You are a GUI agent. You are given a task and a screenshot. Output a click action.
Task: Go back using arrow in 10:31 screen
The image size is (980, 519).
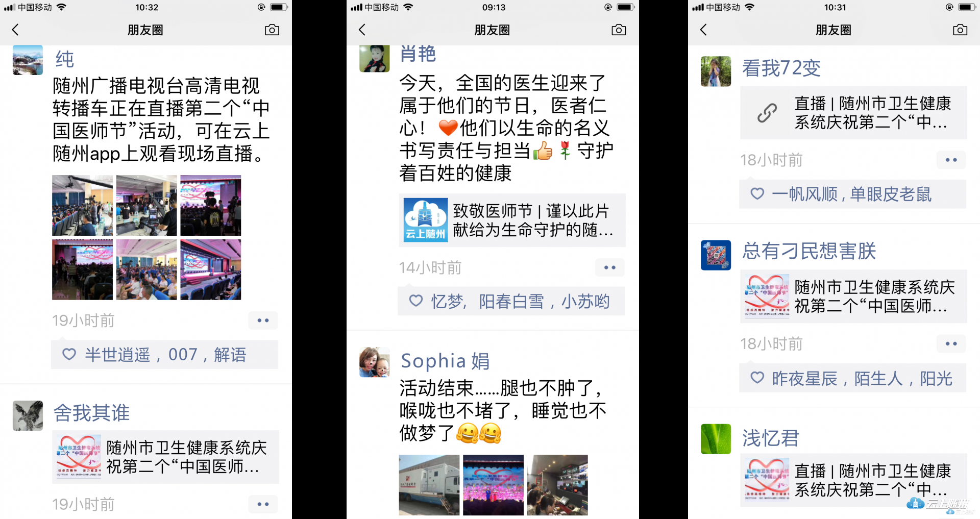pos(703,30)
